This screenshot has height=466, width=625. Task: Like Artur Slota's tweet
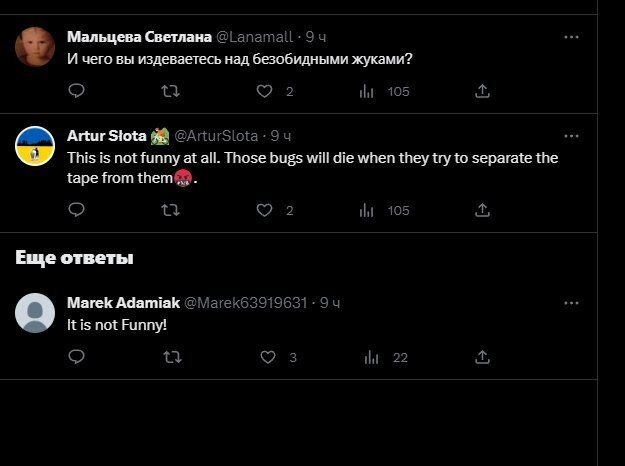click(265, 210)
